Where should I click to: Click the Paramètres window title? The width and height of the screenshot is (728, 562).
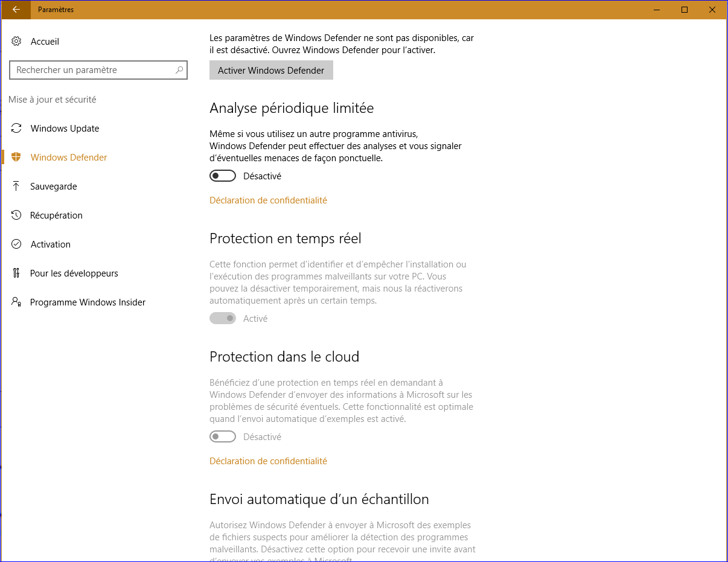[x=56, y=10]
